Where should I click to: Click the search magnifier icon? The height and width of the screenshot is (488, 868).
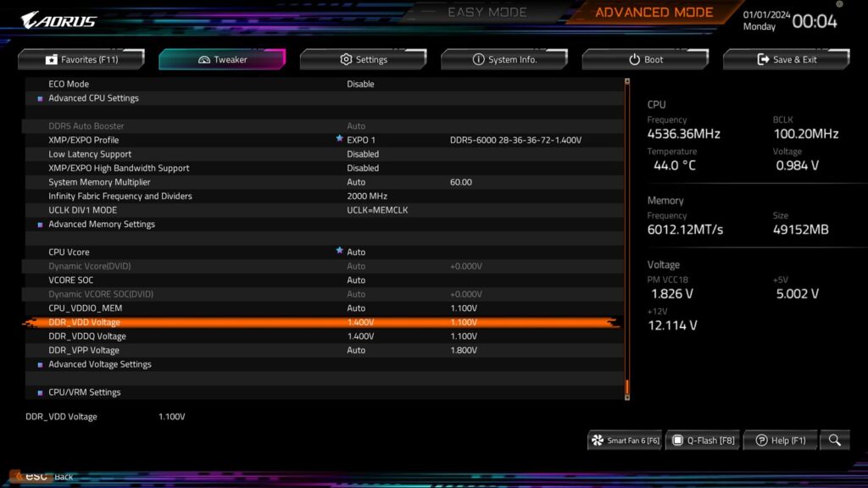pos(835,441)
